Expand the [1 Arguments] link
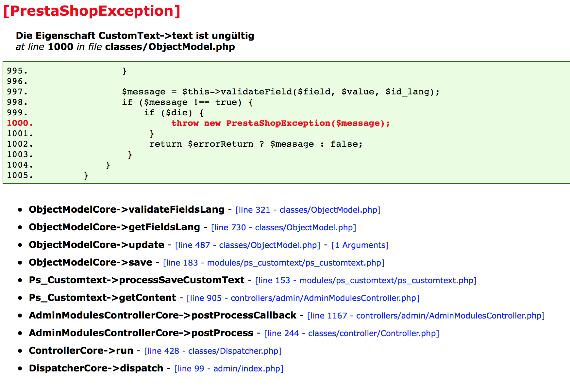The image size is (570, 392). pos(360,245)
